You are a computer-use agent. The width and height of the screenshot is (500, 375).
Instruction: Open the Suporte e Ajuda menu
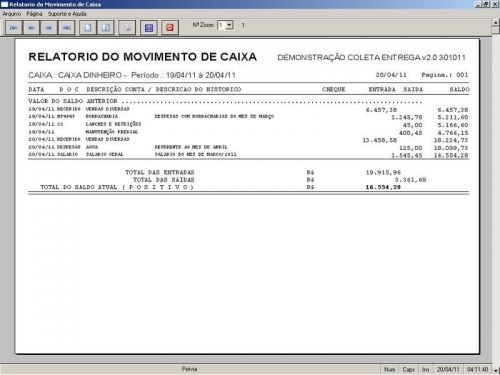[67, 14]
